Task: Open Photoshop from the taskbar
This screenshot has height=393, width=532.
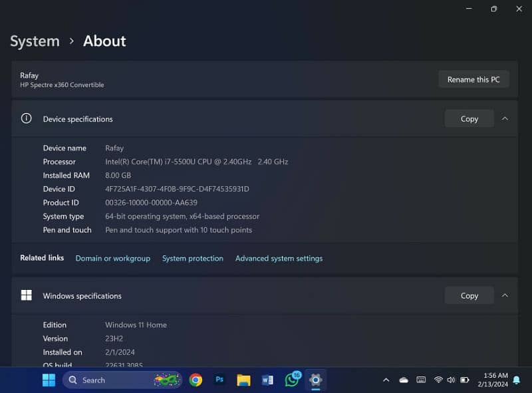Action: coord(219,380)
